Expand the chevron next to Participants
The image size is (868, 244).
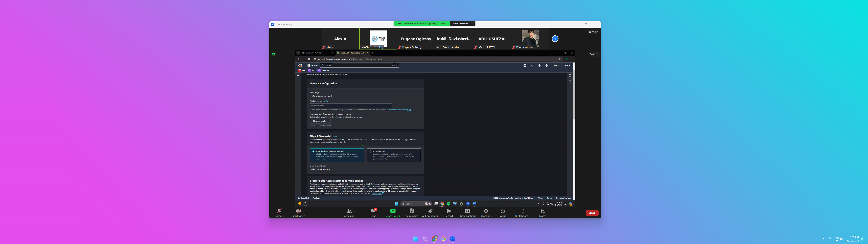click(x=361, y=211)
